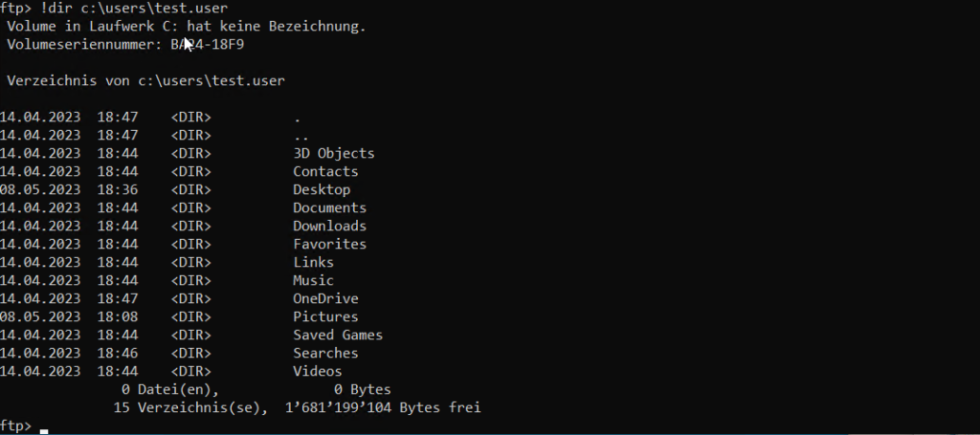Image resolution: width=980 pixels, height=435 pixels.
Task: Click the Links directory name
Action: (x=313, y=262)
